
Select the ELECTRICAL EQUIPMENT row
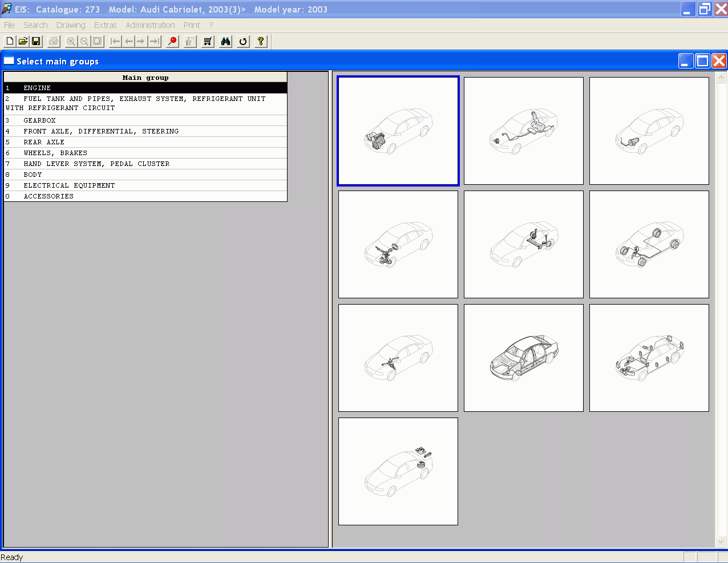pyautogui.click(x=145, y=185)
